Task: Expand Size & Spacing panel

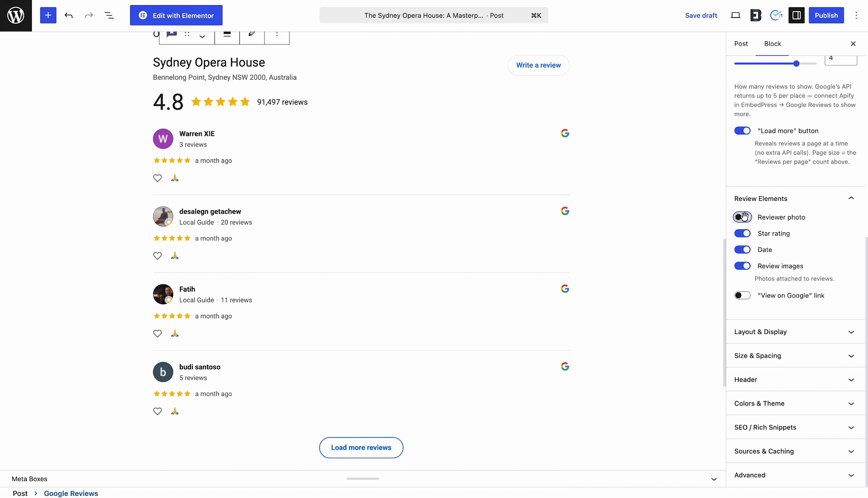Action: point(796,356)
